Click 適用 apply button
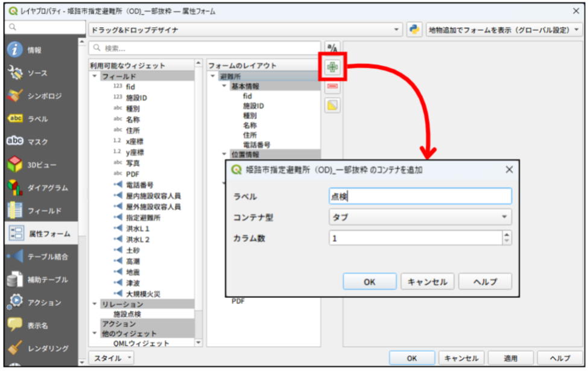This screenshot has height=371, width=588. [510, 358]
